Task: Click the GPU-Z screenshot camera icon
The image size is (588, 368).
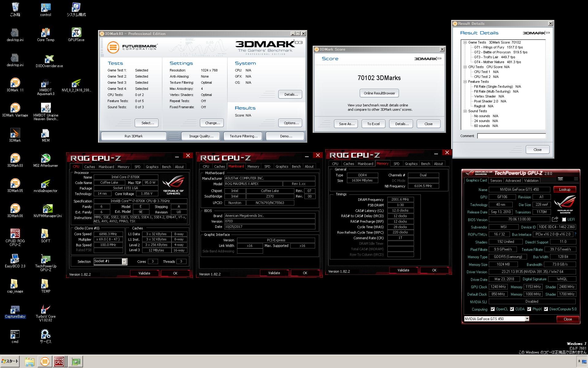Action: [x=560, y=179]
